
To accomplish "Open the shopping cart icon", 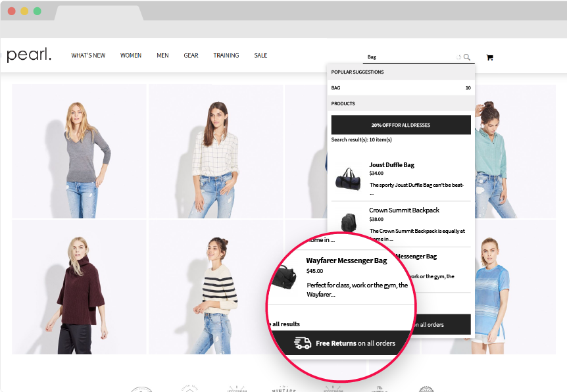I will (489, 57).
